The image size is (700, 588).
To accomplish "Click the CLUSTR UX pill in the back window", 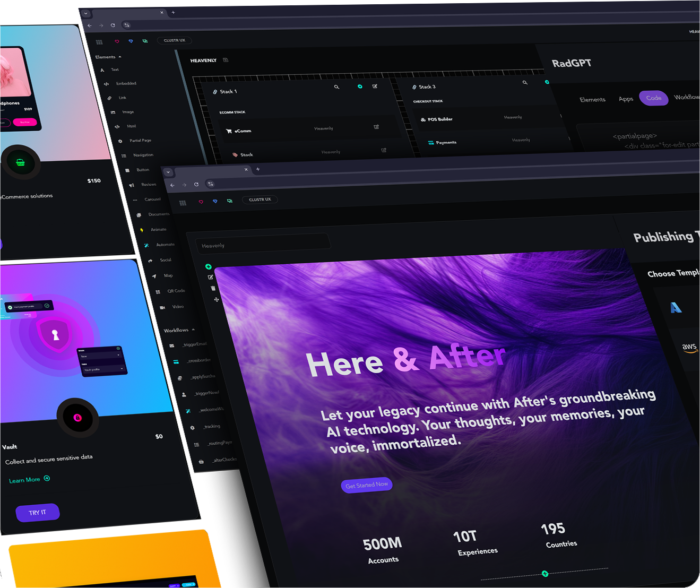I will pyautogui.click(x=175, y=40).
